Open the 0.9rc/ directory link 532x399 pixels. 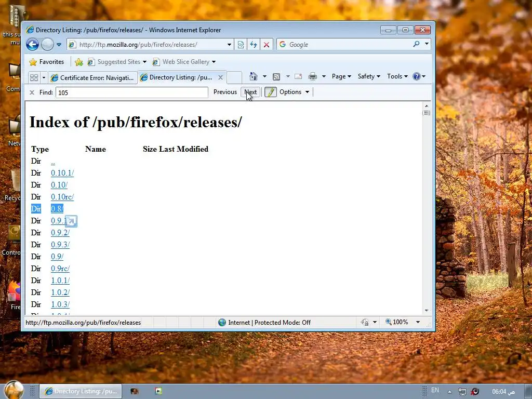coord(60,269)
